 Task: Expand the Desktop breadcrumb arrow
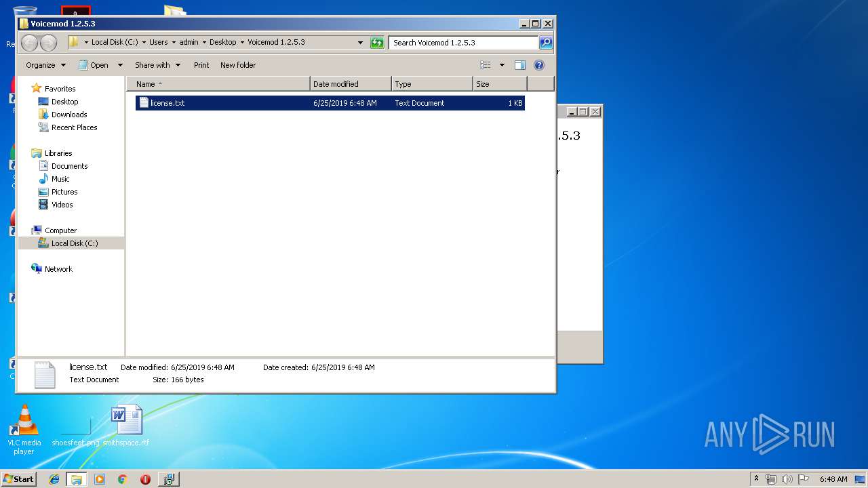[242, 42]
